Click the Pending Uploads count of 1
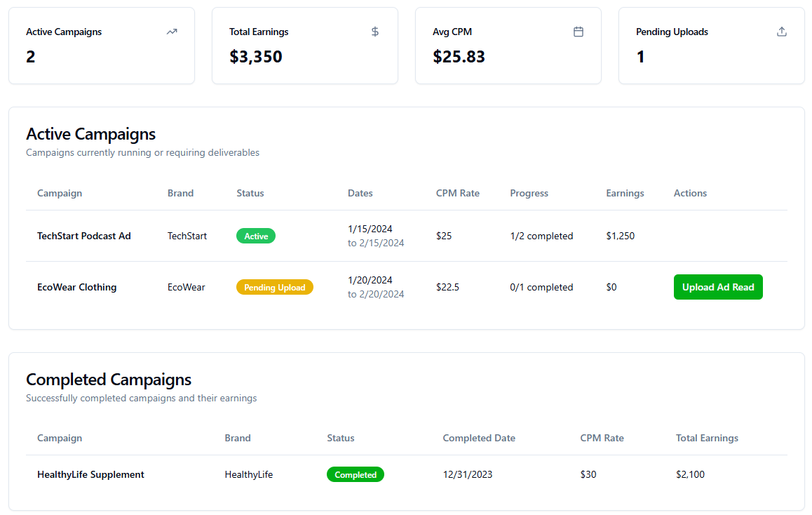The height and width of the screenshot is (515, 812). click(640, 56)
